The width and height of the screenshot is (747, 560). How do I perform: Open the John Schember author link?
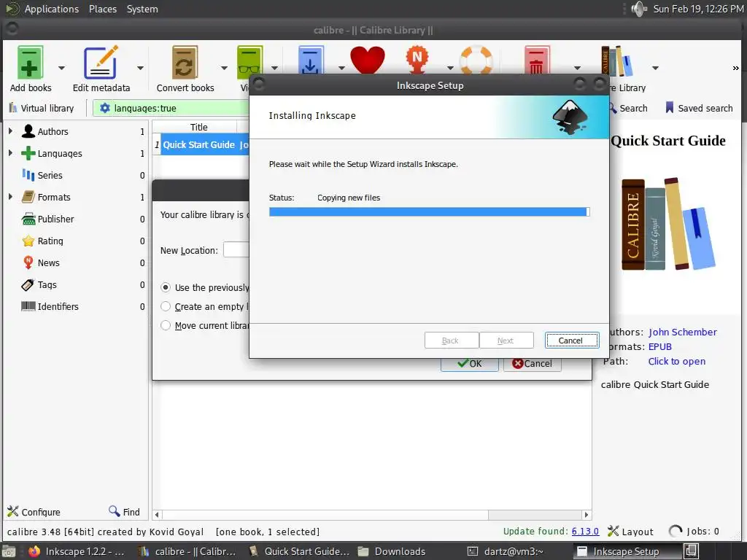[682, 332]
